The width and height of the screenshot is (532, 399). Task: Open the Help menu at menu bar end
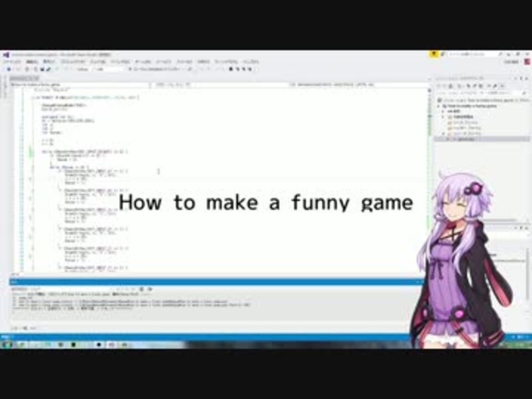(x=250, y=62)
